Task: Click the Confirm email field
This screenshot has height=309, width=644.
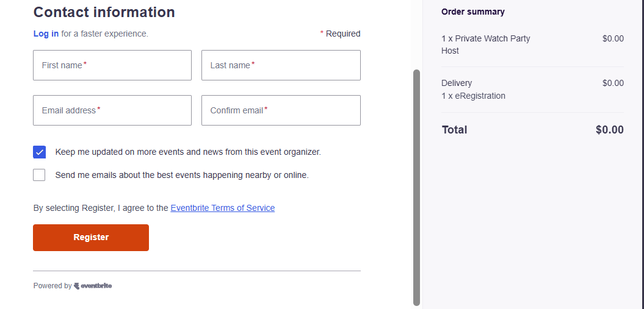Action: pyautogui.click(x=281, y=110)
